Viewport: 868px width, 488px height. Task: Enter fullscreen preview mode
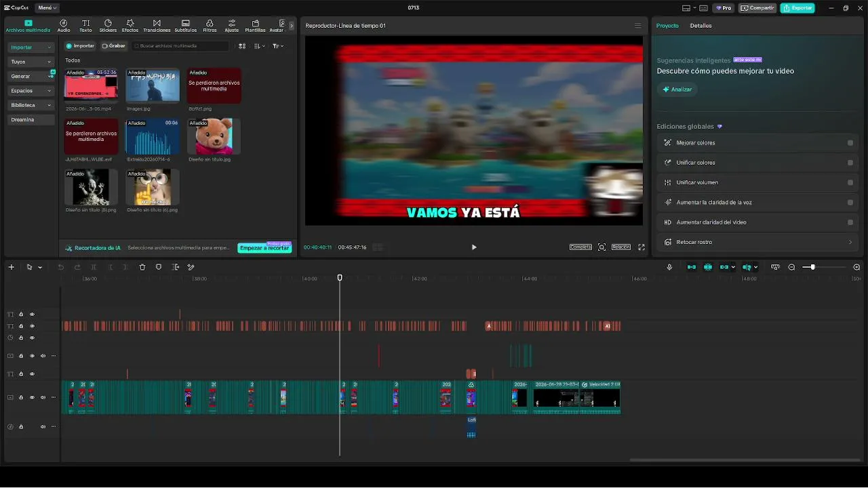[x=642, y=247]
